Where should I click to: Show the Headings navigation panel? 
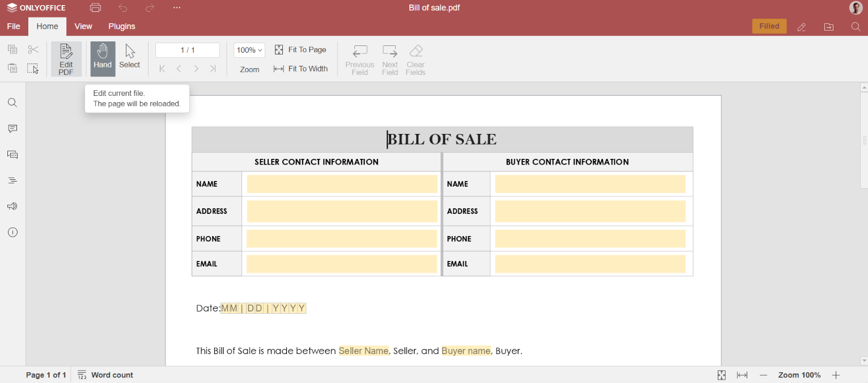12,180
